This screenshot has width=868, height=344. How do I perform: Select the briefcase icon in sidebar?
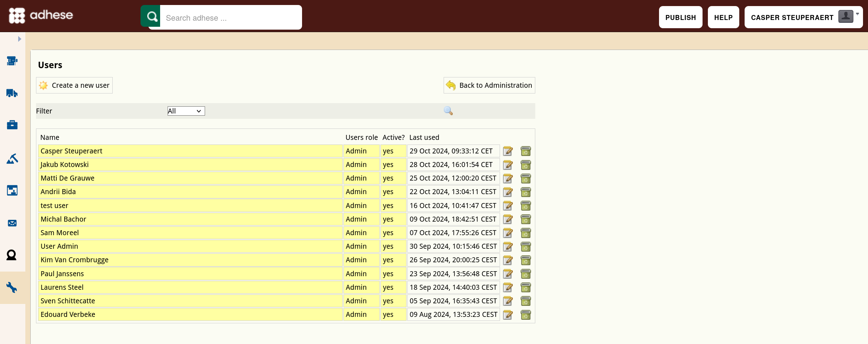point(12,125)
